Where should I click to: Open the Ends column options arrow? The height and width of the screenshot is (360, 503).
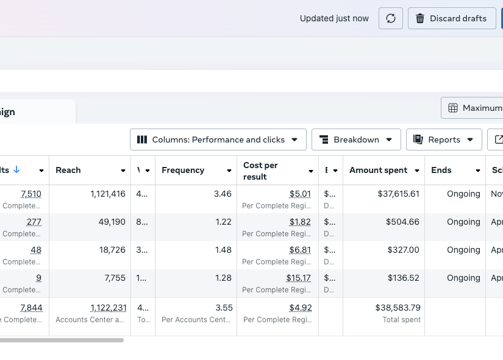(478, 171)
